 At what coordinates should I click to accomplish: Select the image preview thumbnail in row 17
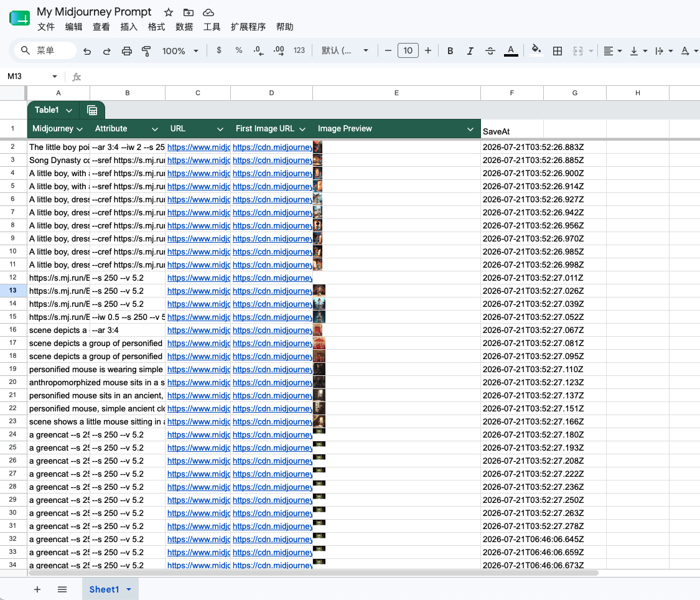pos(319,343)
